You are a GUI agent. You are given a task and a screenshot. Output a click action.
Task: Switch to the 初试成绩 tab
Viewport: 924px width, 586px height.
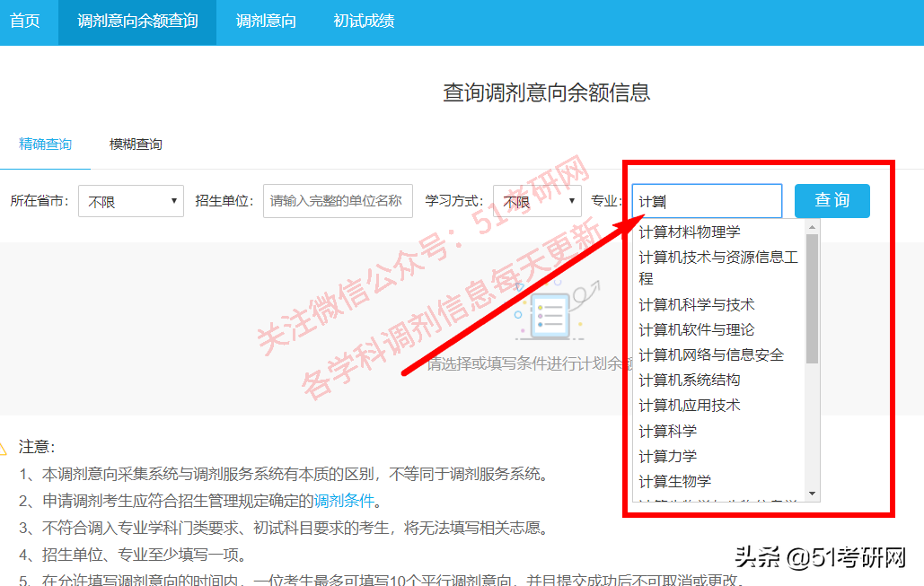362,22
